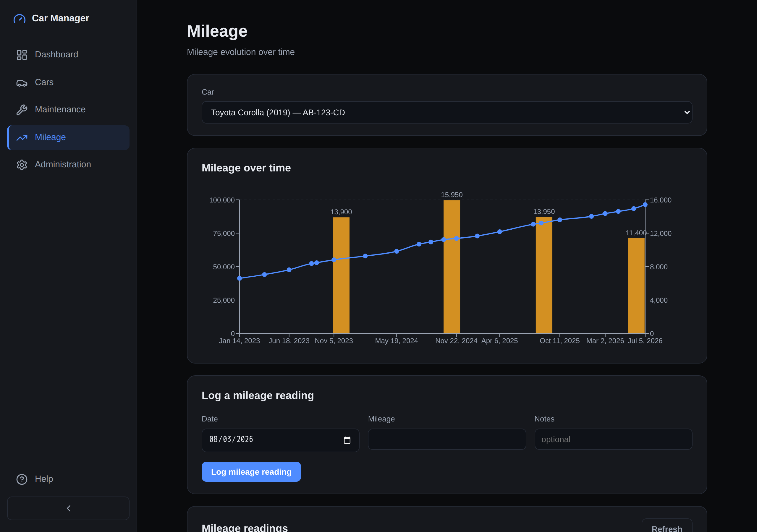757x532 pixels.
Task: Click the 'Nov 22, 2024' axis label
Action: pos(456,341)
